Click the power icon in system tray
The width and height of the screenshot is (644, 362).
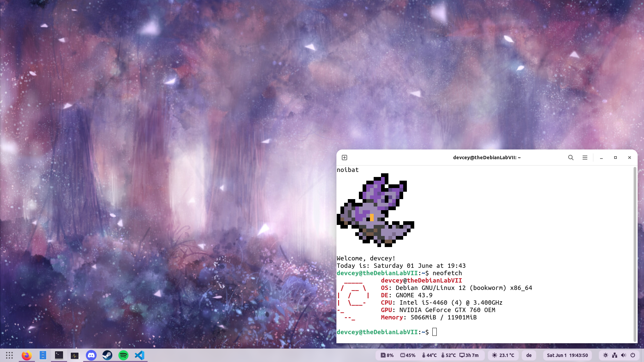pyautogui.click(x=633, y=355)
